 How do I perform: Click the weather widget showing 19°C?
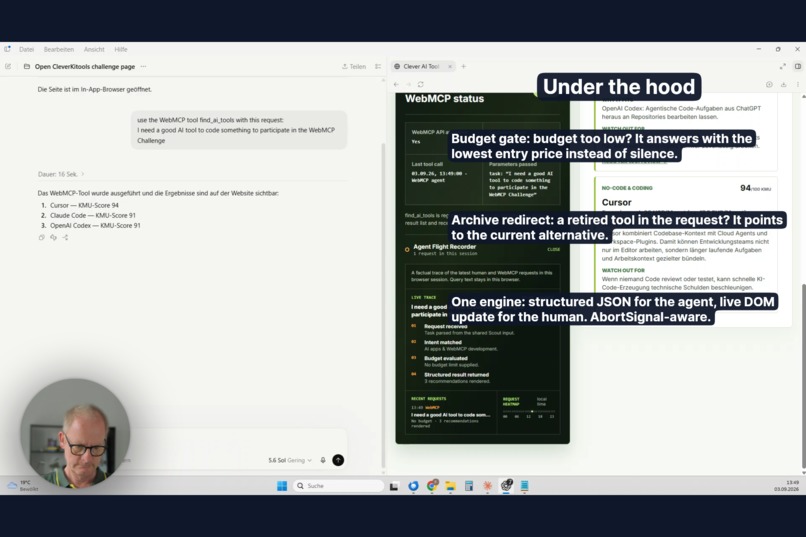pos(23,486)
